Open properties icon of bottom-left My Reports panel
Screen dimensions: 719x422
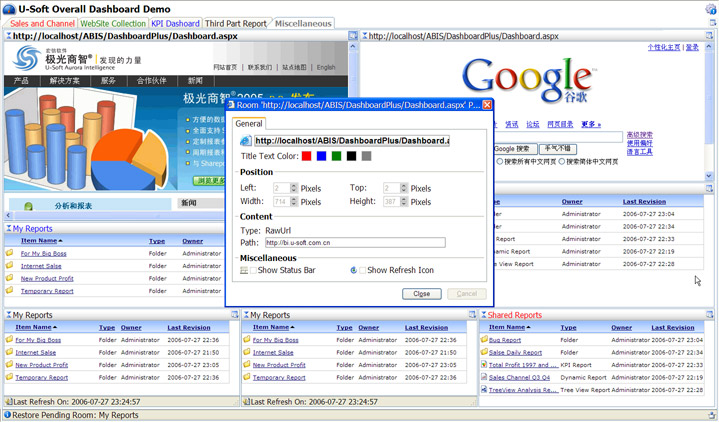coord(234,314)
